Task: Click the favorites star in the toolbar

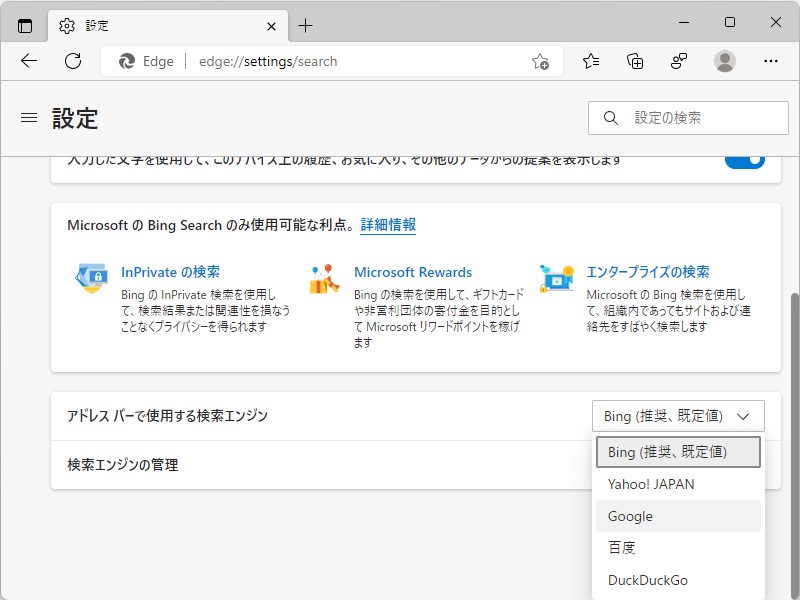Action: point(590,61)
